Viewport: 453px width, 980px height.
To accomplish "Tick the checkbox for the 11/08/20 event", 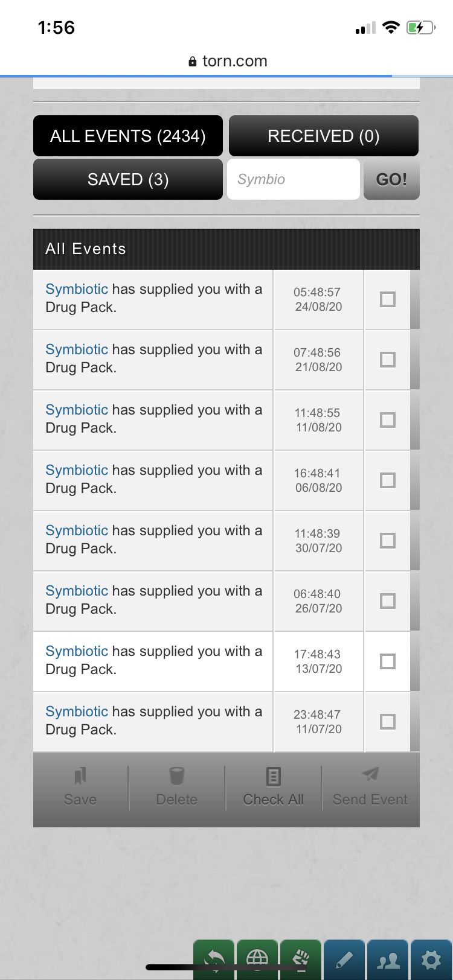I will click(x=388, y=420).
